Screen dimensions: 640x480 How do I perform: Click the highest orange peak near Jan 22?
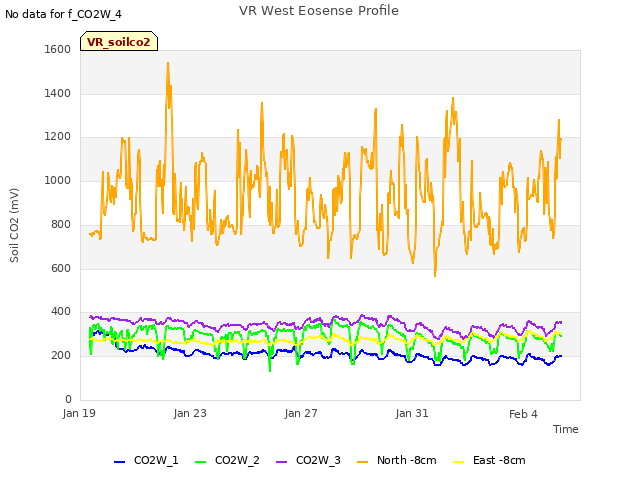[168, 63]
